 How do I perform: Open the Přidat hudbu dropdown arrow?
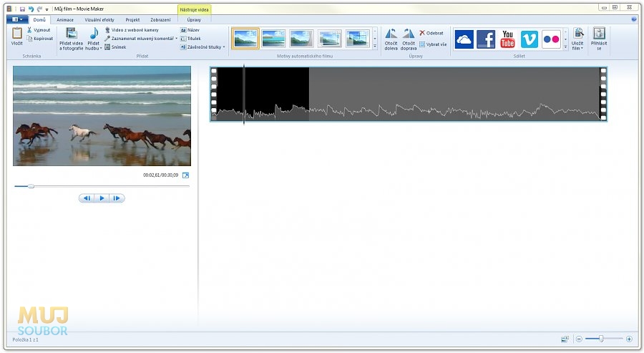click(101, 49)
